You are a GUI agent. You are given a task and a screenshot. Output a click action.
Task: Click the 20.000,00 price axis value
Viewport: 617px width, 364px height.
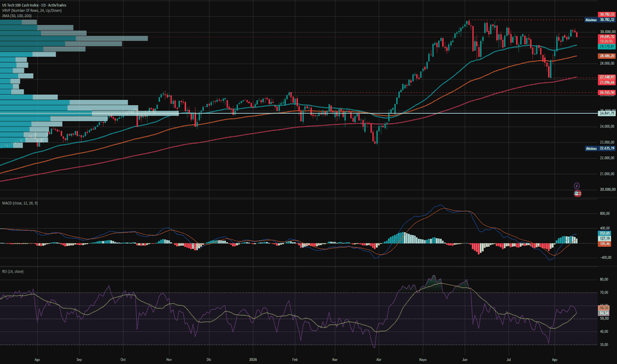tap(607, 189)
